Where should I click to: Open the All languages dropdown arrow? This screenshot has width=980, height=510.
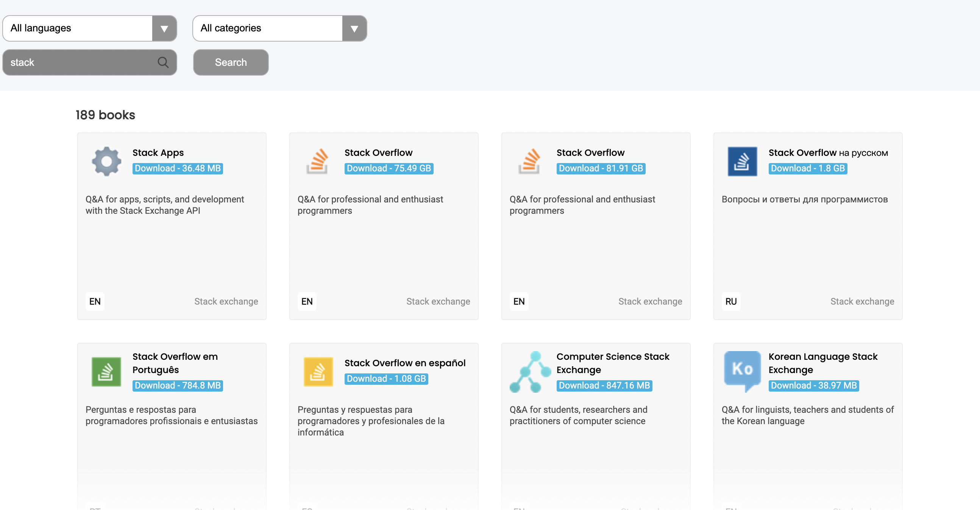coord(164,28)
